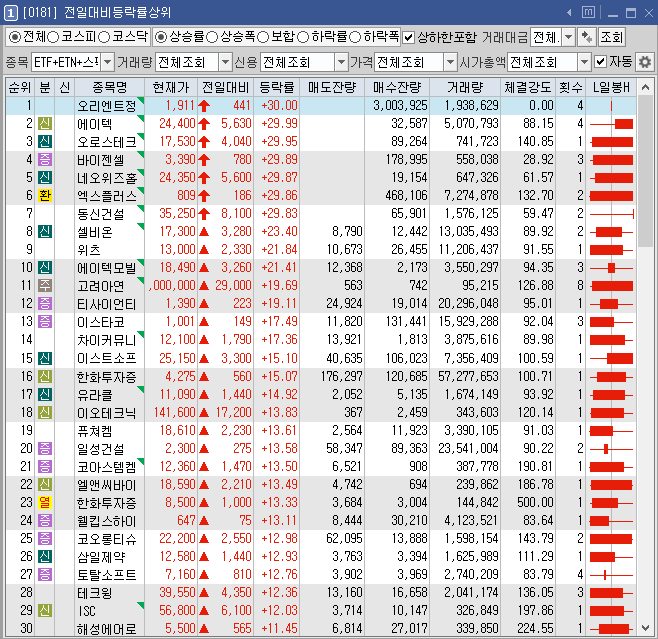658x639 pixels.
Task: Click the window number 1 icon in title bar
Action: pos(10,13)
